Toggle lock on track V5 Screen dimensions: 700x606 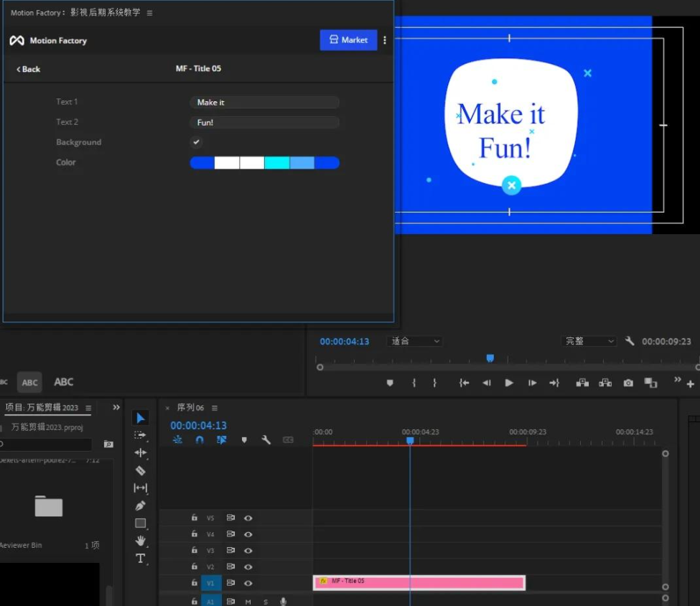click(194, 518)
